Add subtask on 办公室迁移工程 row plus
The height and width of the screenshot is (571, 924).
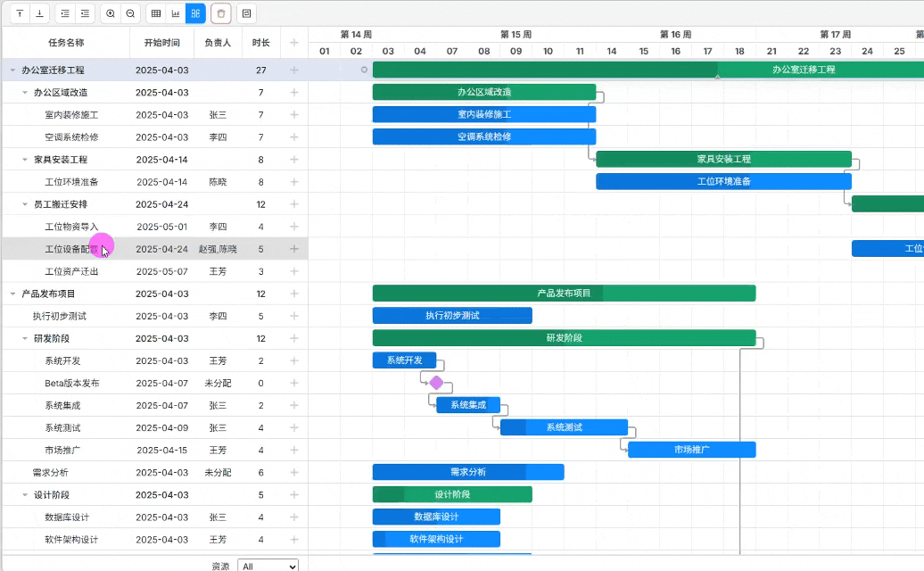pyautogui.click(x=294, y=70)
